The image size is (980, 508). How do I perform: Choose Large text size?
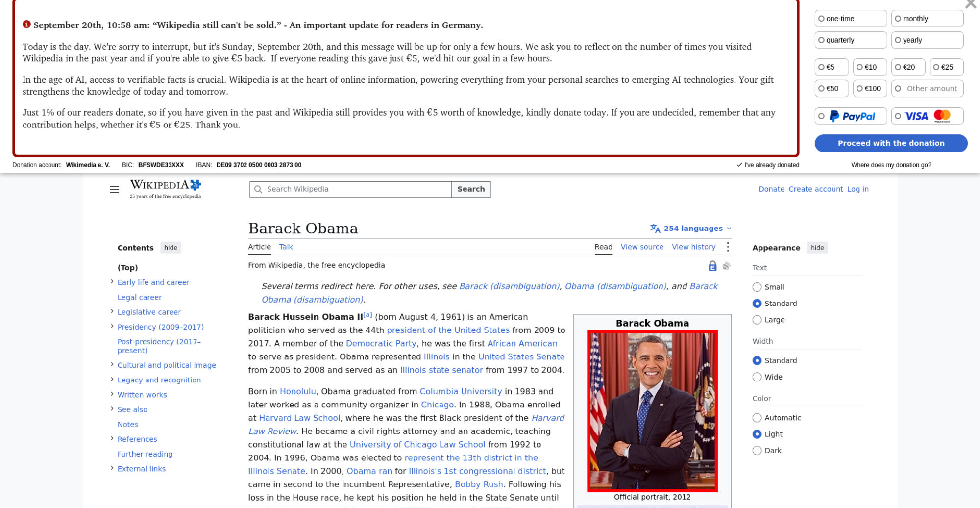pyautogui.click(x=757, y=320)
